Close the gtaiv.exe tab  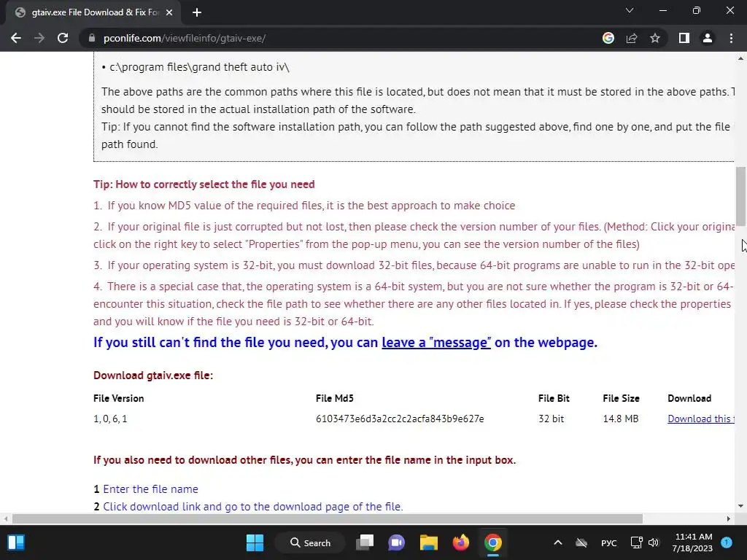point(169,12)
